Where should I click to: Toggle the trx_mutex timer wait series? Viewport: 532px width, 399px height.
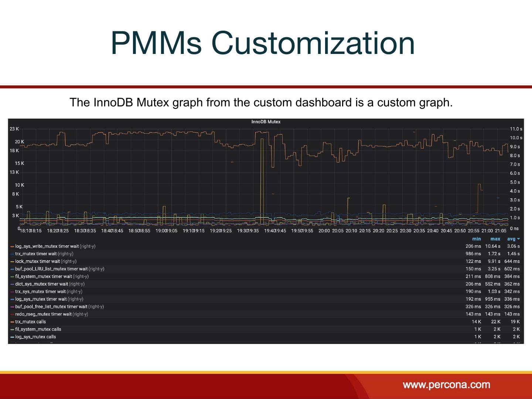coord(36,254)
